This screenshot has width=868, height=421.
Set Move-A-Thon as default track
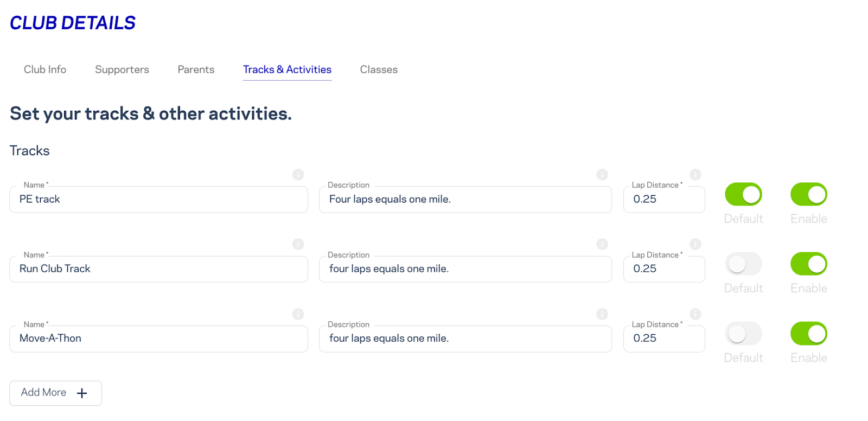(x=743, y=334)
